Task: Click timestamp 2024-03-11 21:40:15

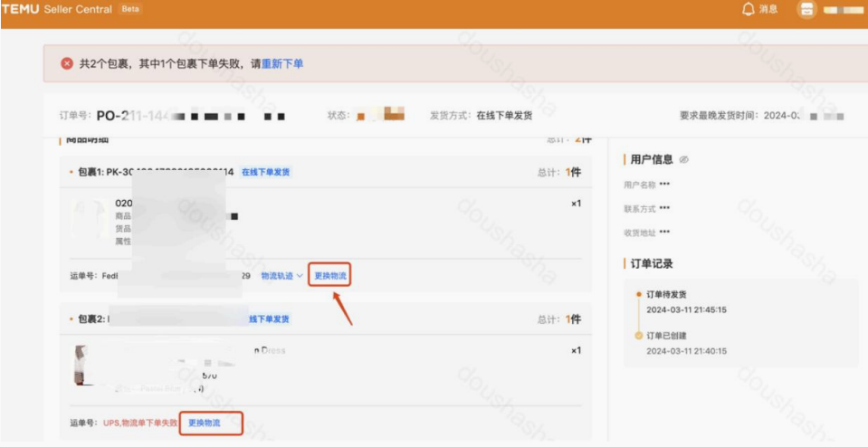Action: click(x=686, y=351)
